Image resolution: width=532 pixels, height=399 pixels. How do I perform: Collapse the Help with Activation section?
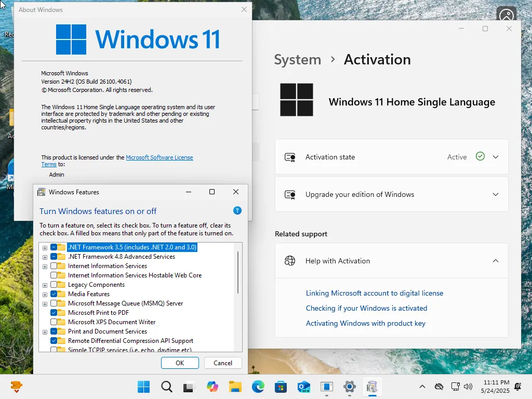point(495,261)
